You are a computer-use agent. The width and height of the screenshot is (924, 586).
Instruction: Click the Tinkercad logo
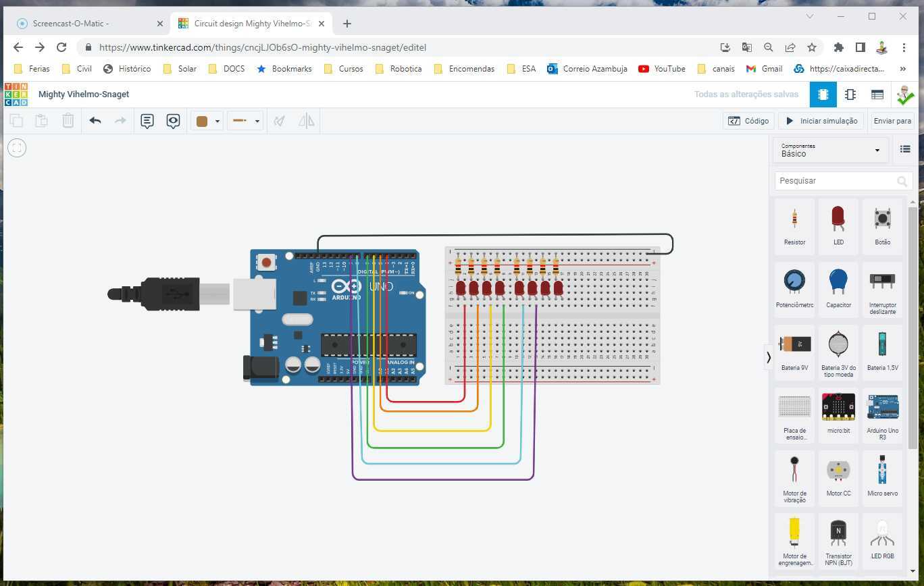coord(16,95)
